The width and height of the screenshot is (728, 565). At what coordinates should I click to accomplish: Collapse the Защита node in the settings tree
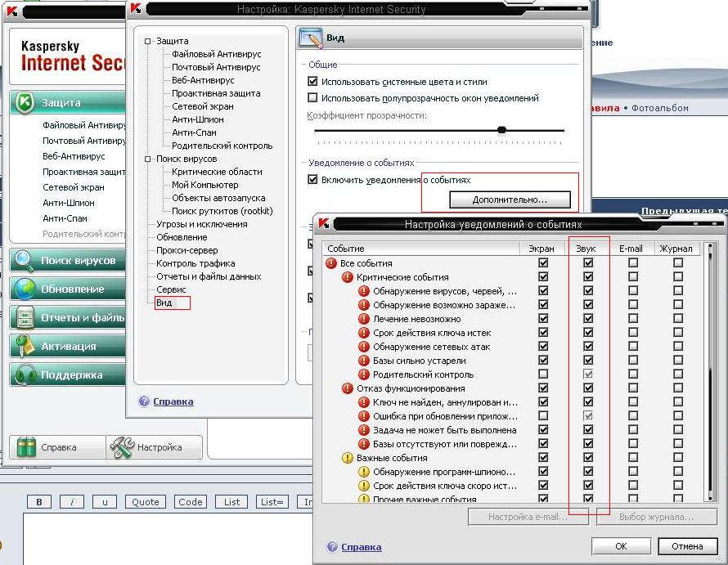click(x=147, y=42)
